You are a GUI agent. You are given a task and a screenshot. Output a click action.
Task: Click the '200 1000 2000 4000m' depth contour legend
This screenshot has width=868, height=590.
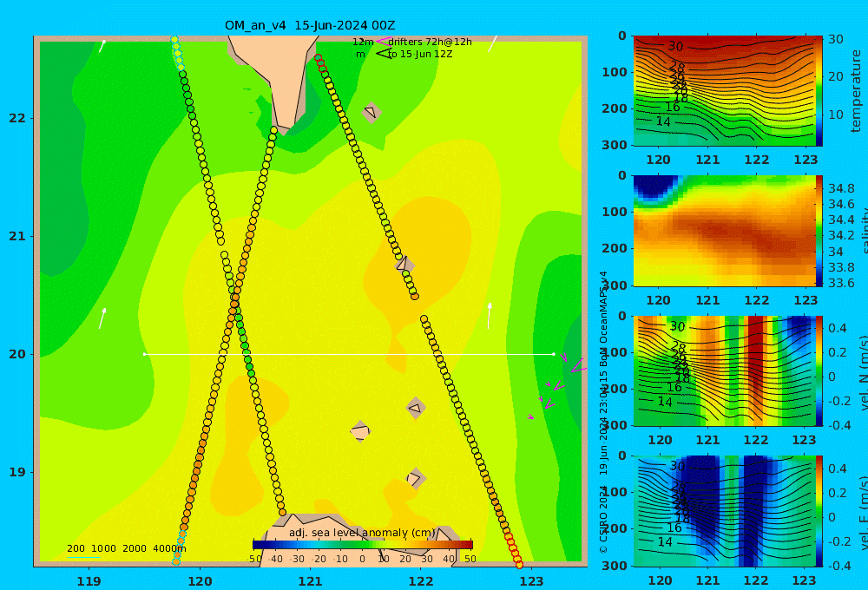click(x=126, y=548)
